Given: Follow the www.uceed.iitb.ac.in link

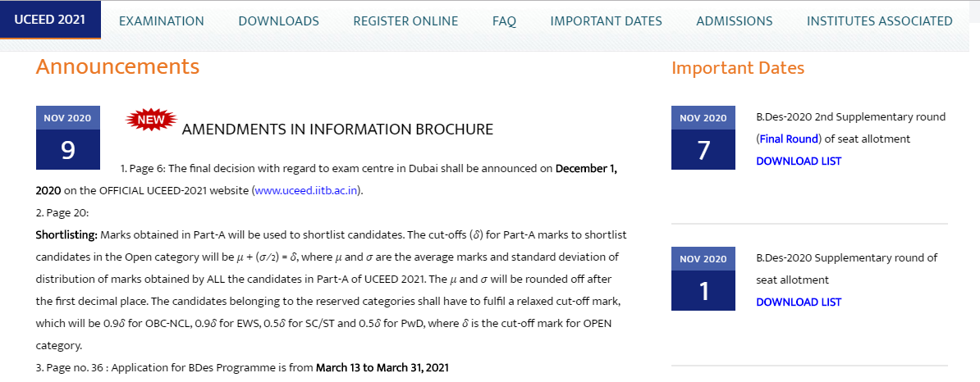Looking at the screenshot, I should [x=307, y=191].
